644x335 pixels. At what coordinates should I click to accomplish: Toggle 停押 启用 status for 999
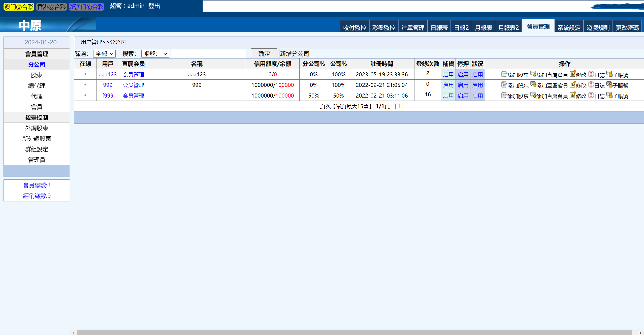click(x=463, y=85)
